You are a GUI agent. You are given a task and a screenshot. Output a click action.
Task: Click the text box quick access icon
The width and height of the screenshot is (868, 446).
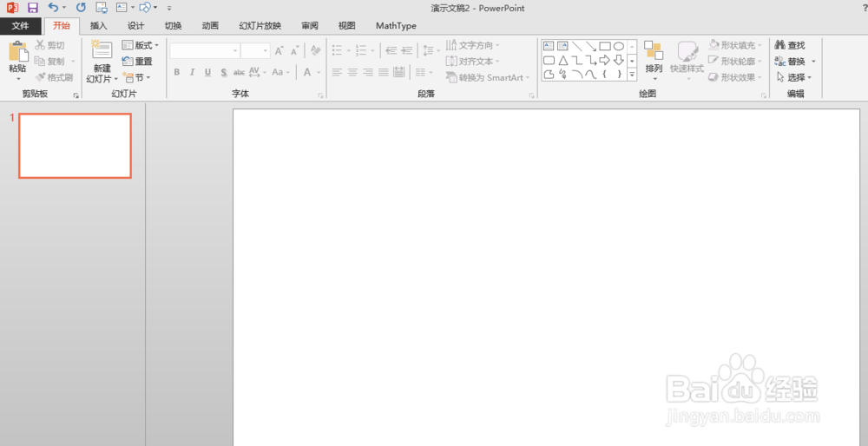coord(122,8)
